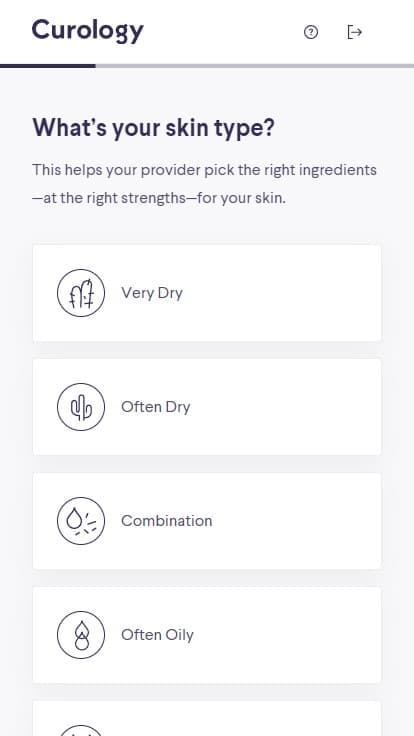
Task: Click the Very Dry cactus icon
Action: click(x=81, y=293)
